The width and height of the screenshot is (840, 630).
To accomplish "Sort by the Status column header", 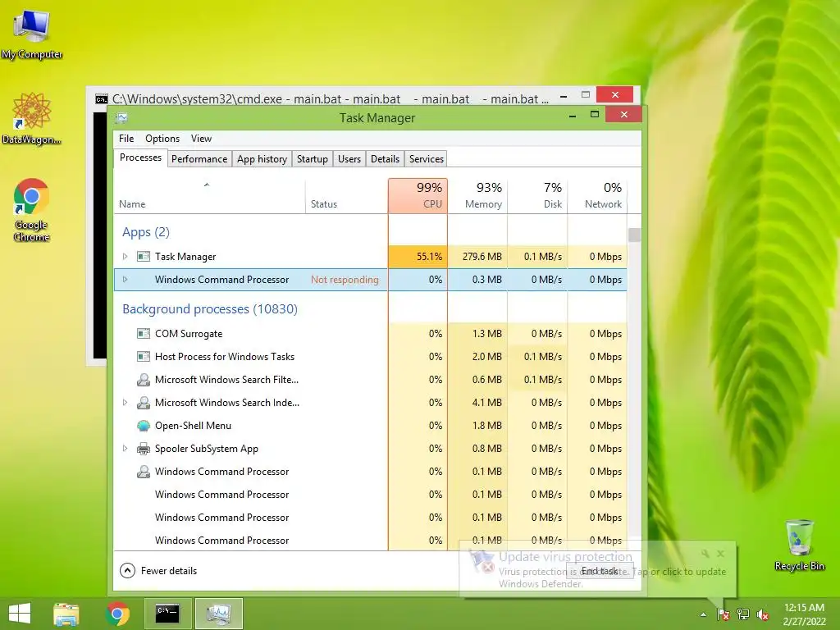I will click(347, 196).
